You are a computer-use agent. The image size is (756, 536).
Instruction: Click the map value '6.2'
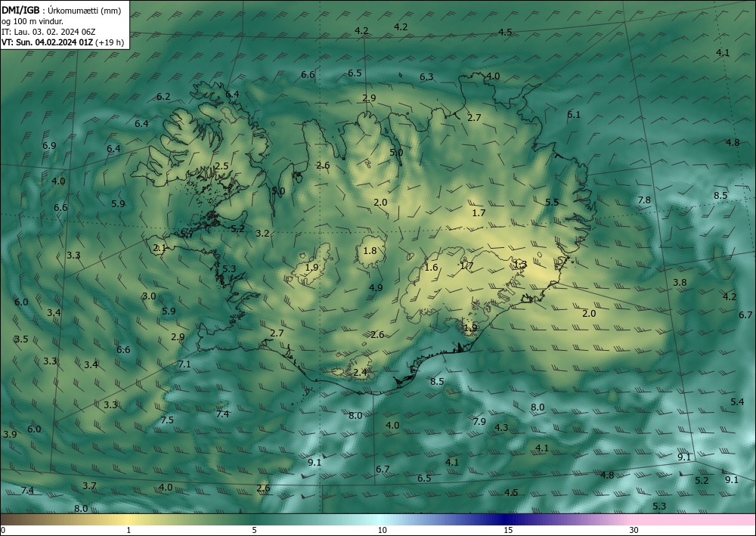163,97
